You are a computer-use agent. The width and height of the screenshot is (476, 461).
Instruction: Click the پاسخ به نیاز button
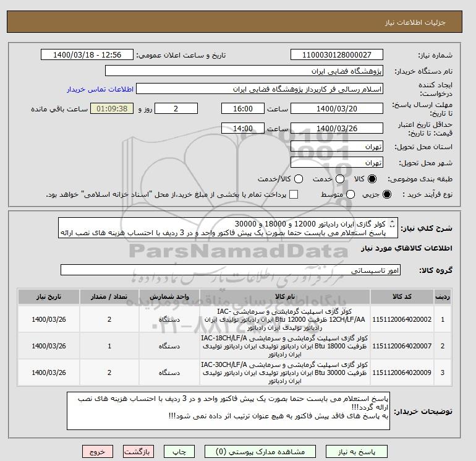pyautogui.click(x=357, y=452)
